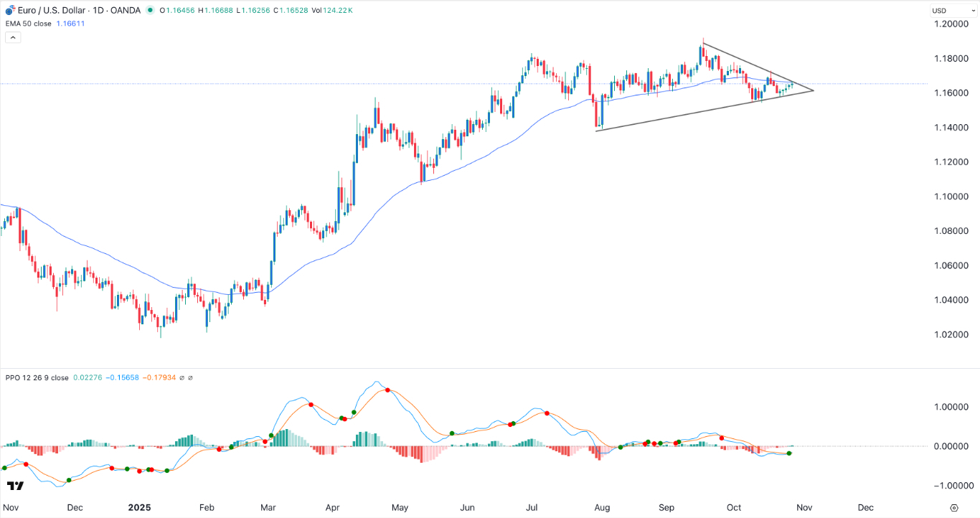Image resolution: width=980 pixels, height=518 pixels.
Task: Toggle the second hide icon beside PPO values
Action: click(x=189, y=378)
